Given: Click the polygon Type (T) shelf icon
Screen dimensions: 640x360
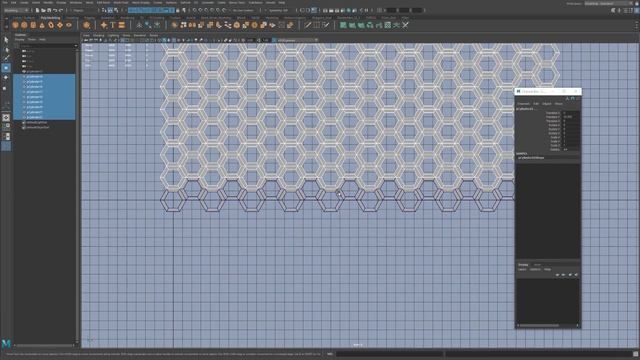Looking at the screenshot, I should 113,25.
